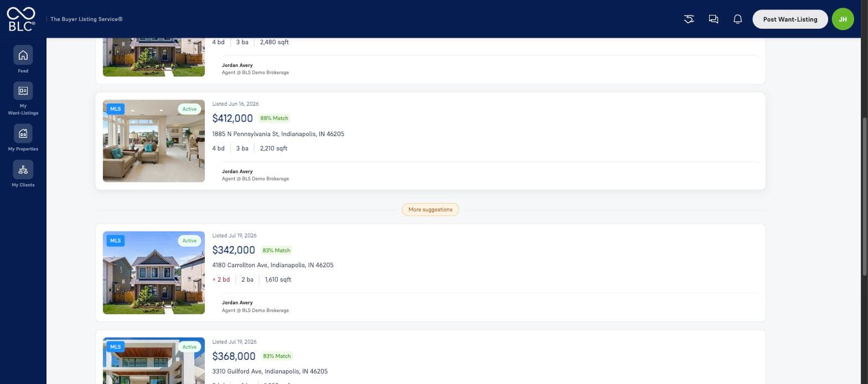Open JH user avatar menu
868x384 pixels.
(x=843, y=19)
